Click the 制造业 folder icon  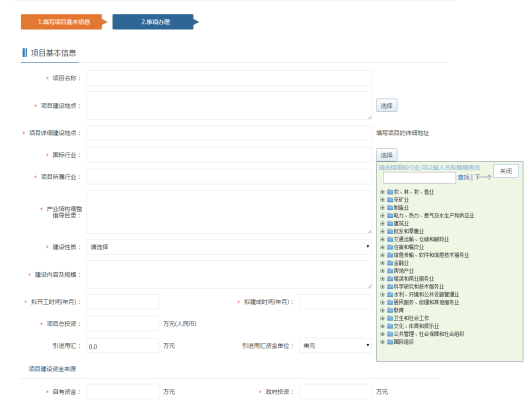tap(390, 208)
